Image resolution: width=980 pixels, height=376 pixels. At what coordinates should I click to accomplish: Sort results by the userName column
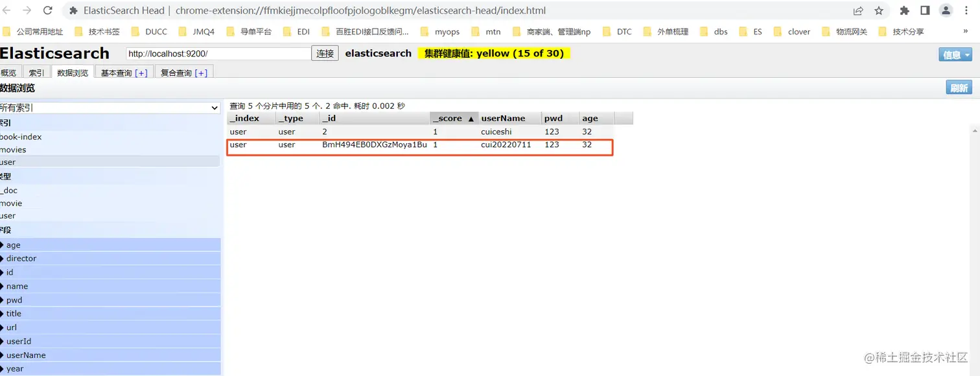tap(509, 118)
